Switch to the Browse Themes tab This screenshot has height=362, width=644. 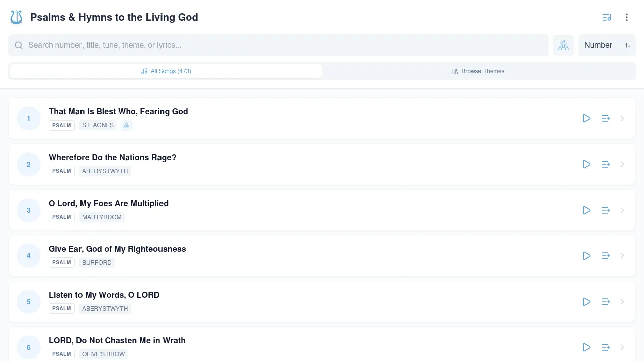tap(477, 71)
